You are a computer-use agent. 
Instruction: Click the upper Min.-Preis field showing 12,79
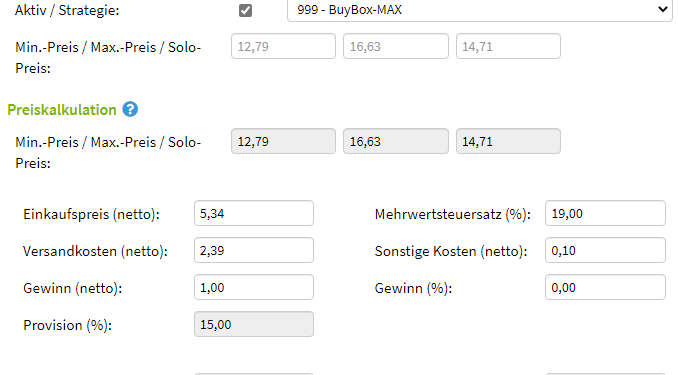[x=283, y=46]
